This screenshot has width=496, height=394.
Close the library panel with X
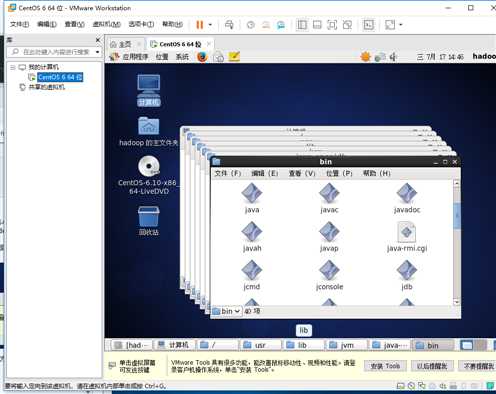point(98,40)
